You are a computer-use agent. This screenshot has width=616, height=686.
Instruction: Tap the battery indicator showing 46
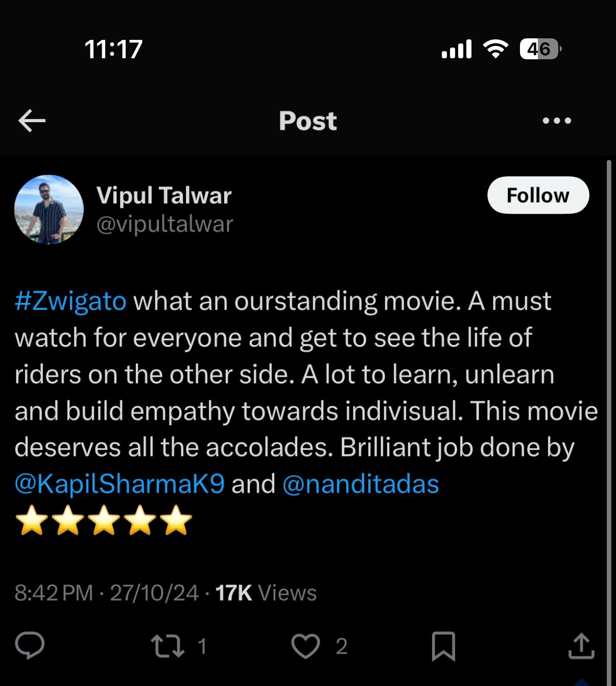pos(540,49)
